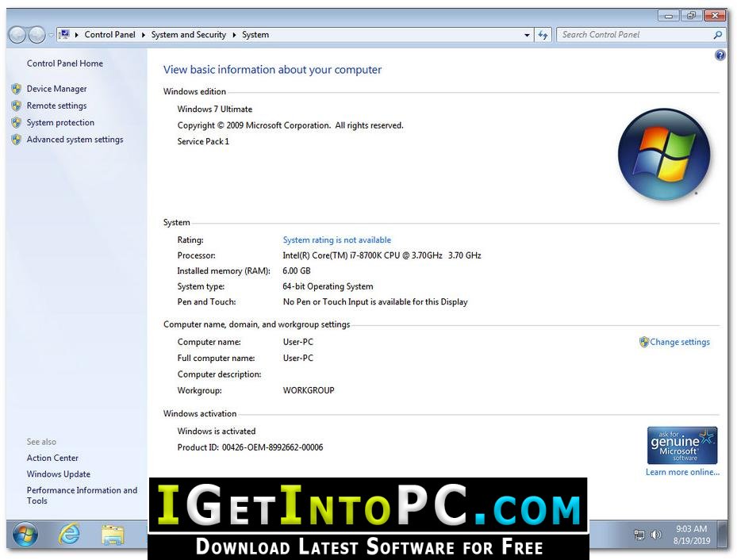Open Learn more online link
This screenshot has height=560, width=737.
[x=682, y=472]
